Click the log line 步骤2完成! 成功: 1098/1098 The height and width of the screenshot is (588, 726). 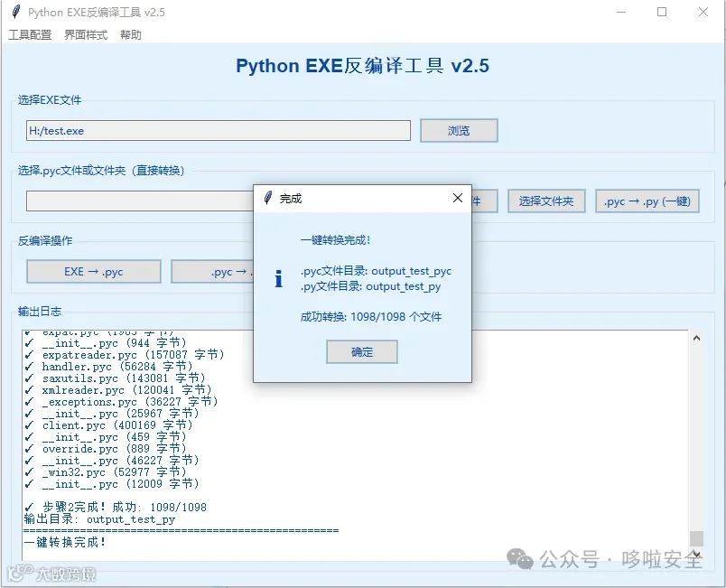click(116, 507)
